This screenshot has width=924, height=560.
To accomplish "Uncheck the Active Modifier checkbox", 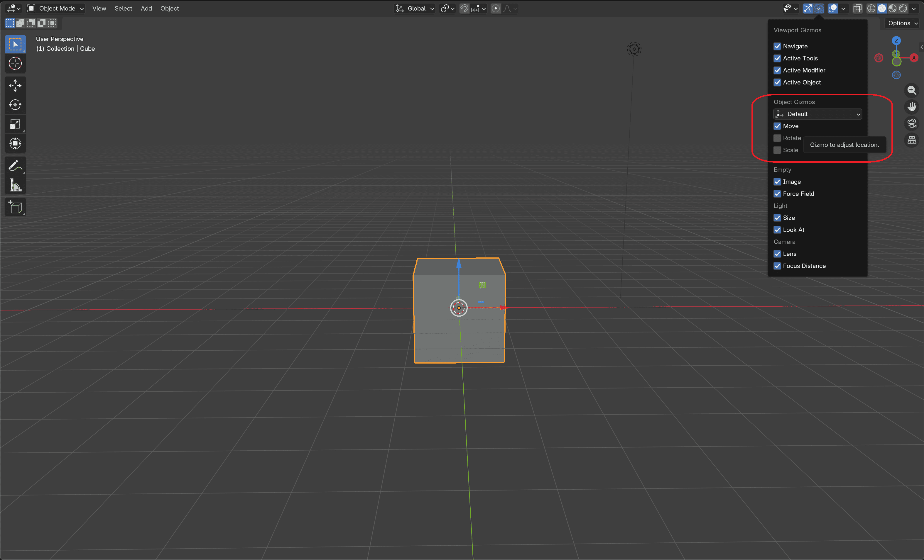I will point(777,70).
